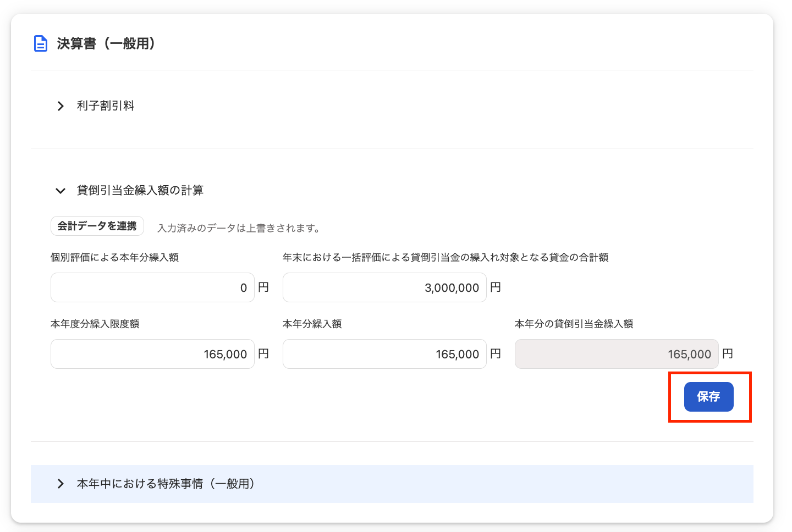Click the 本年度分繰入限度額 input field
This screenshot has width=792, height=532.
click(152, 354)
